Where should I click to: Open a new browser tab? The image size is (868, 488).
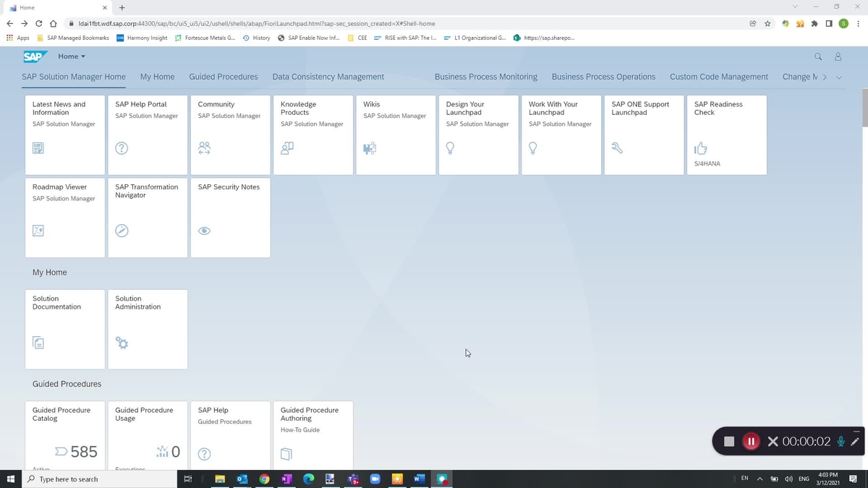coord(122,7)
